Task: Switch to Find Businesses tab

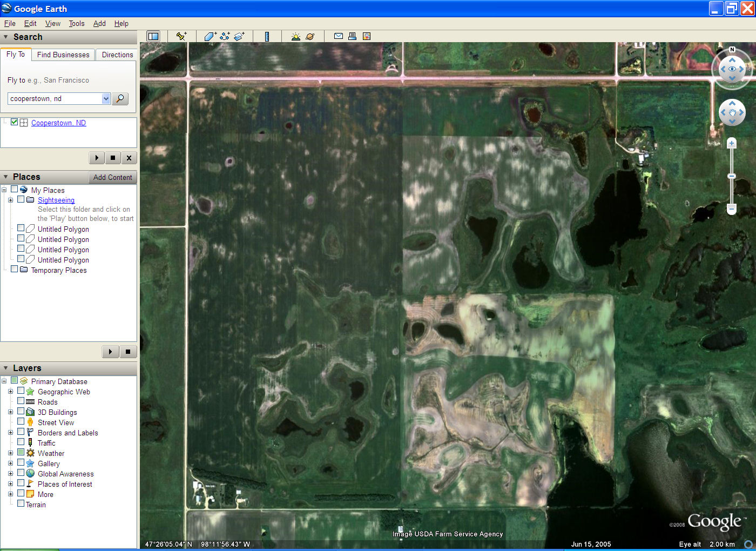Action: pos(63,55)
